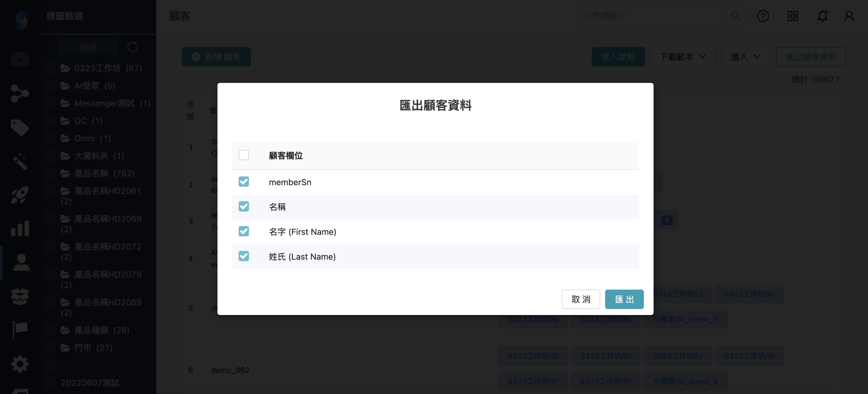This screenshot has height=394, width=868.
Task: Open the 匯入 dropdown menu
Action: [746, 57]
